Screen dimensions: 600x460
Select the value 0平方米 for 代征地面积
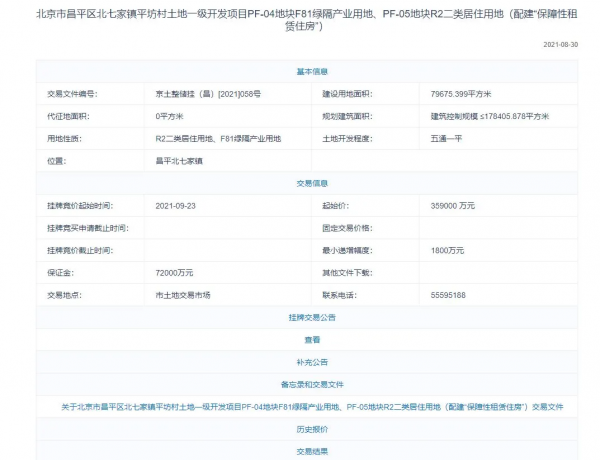[x=169, y=116]
